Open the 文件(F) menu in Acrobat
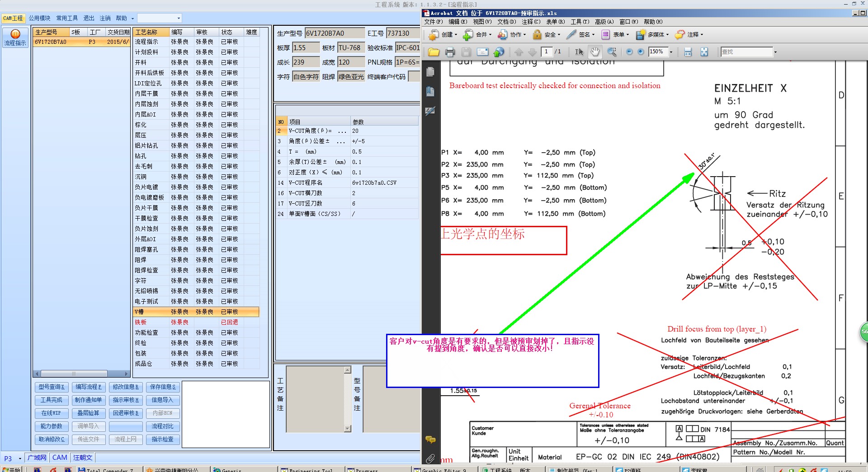This screenshot has width=868, height=472. pos(433,22)
